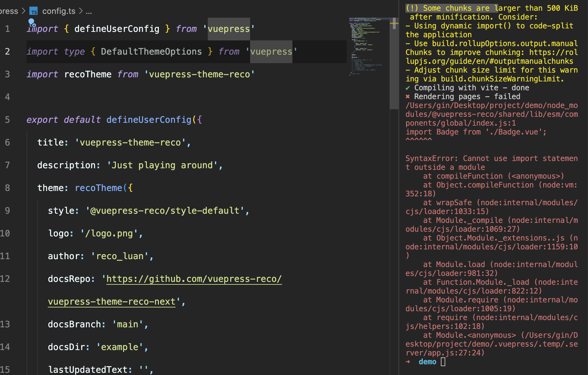Click 'defineUserConfig' call on line 5
Viewport: 588px width, 375px height.
(149, 120)
